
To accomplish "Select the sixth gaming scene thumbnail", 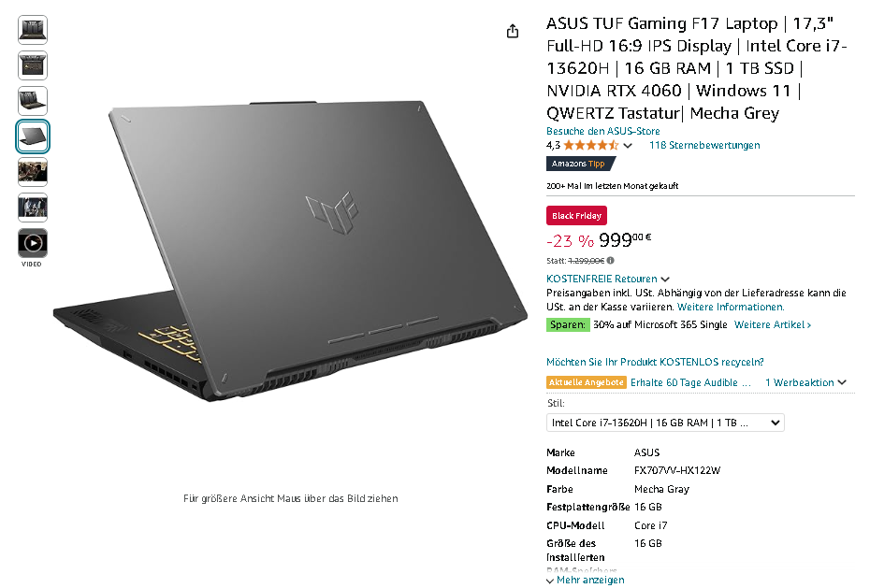I will [33, 208].
